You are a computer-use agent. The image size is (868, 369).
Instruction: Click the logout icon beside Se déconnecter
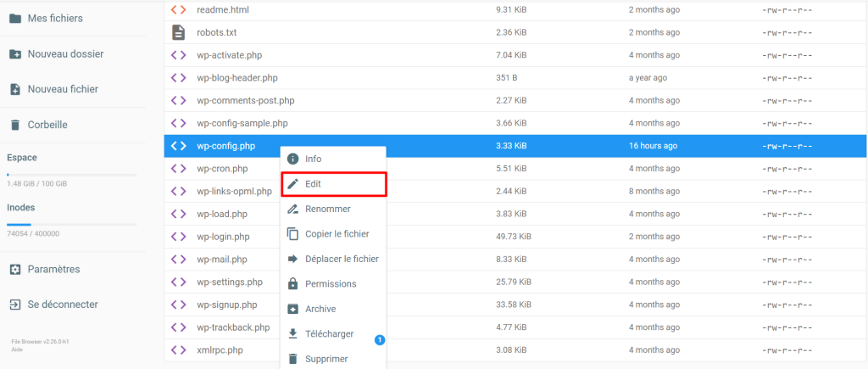(x=15, y=305)
